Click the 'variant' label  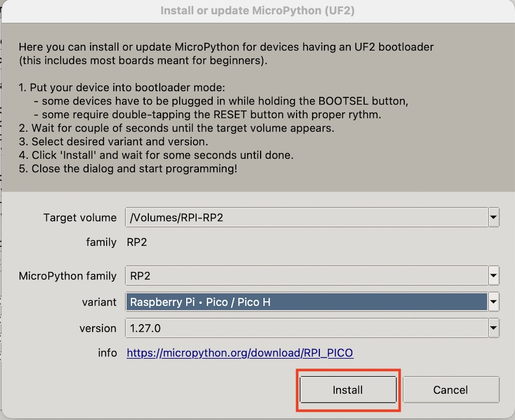[x=99, y=302]
